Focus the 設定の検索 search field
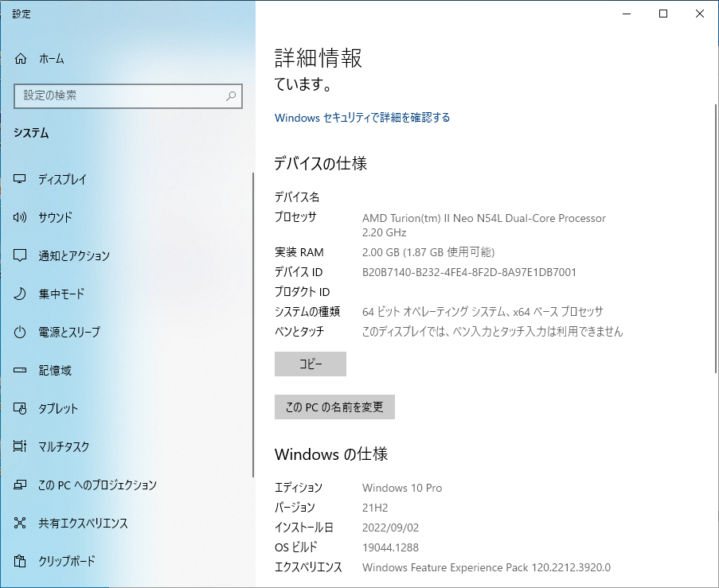Screen dimensions: 719x588 (x=128, y=96)
